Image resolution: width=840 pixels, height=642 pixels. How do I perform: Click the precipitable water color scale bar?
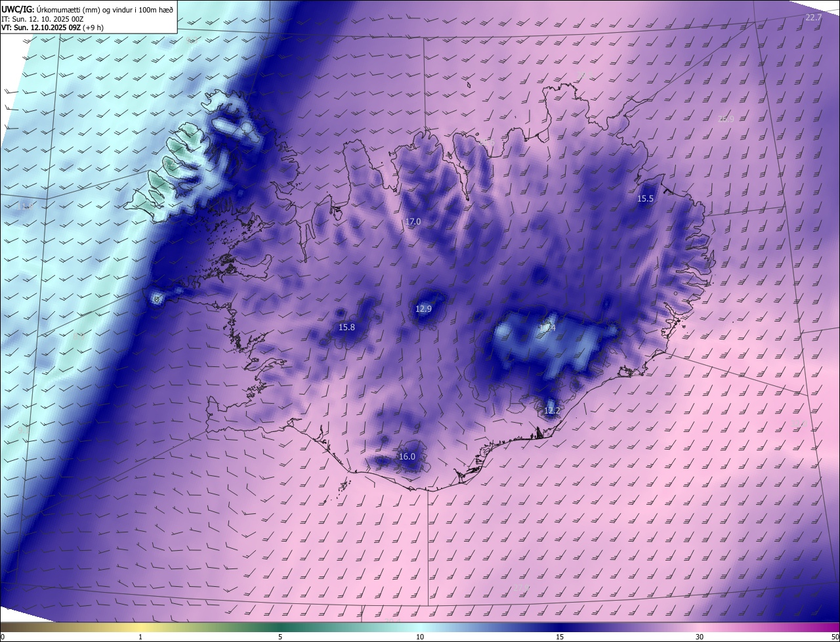(420, 628)
